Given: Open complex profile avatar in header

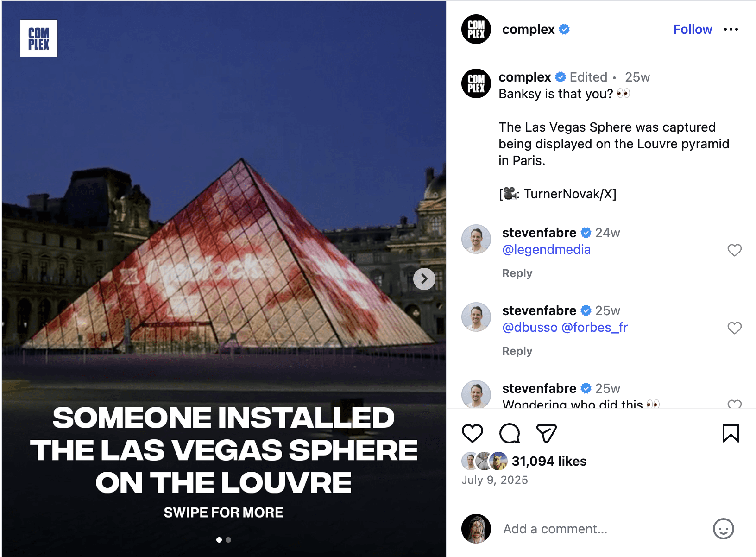Looking at the screenshot, I should tap(476, 29).
